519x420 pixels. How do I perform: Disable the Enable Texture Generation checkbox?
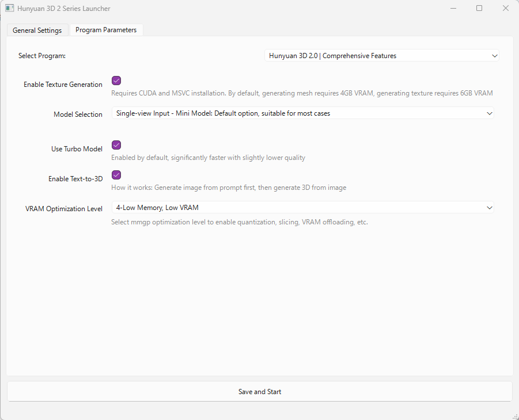pyautogui.click(x=116, y=81)
